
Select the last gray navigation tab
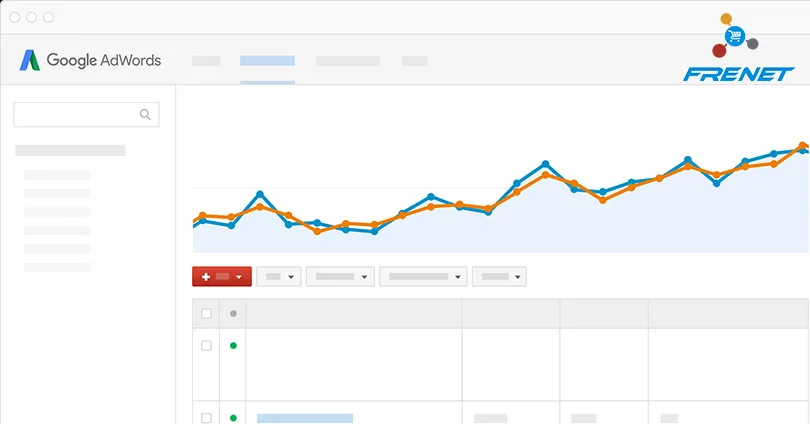coord(414,61)
